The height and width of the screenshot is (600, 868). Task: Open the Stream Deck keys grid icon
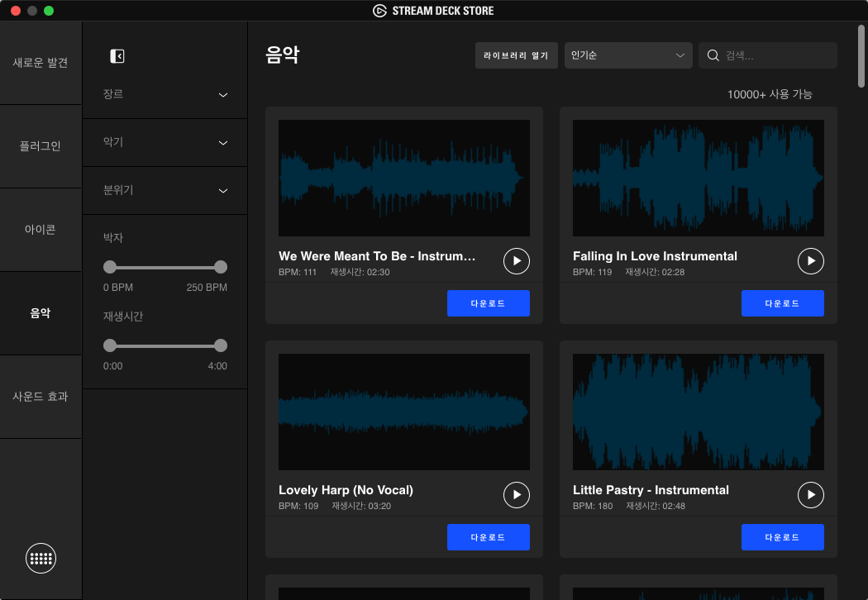point(41,559)
